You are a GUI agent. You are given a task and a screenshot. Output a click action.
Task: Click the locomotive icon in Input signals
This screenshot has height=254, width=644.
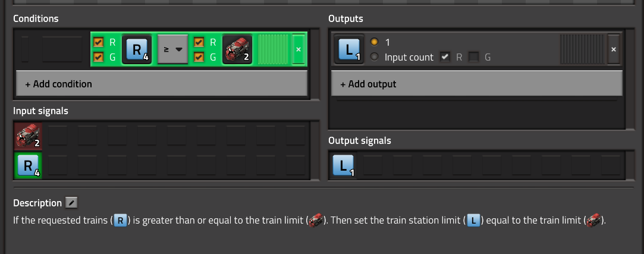[x=28, y=137]
